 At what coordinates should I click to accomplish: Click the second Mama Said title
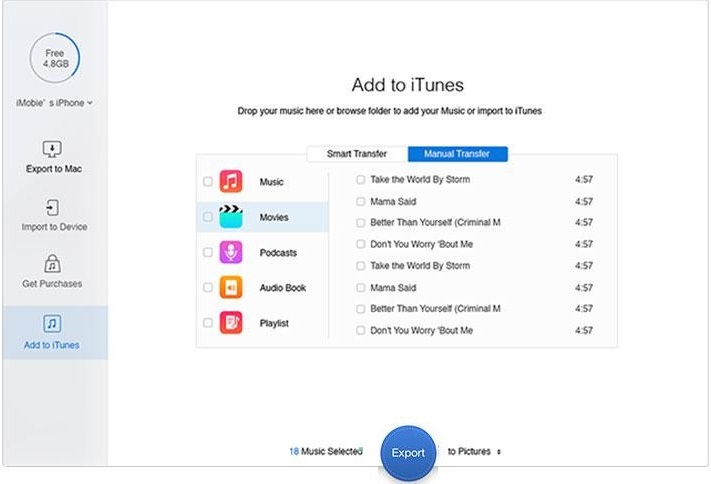click(393, 288)
